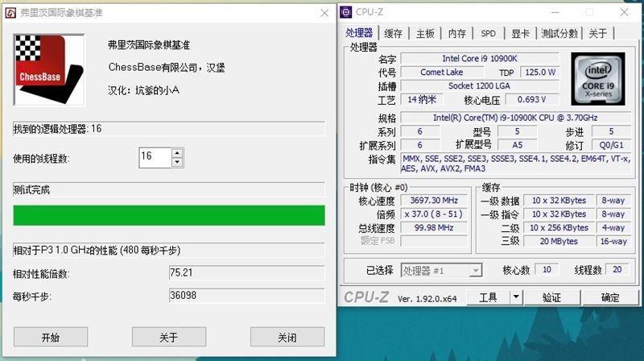Increase thread count with up stepper arrow

[x=177, y=153]
